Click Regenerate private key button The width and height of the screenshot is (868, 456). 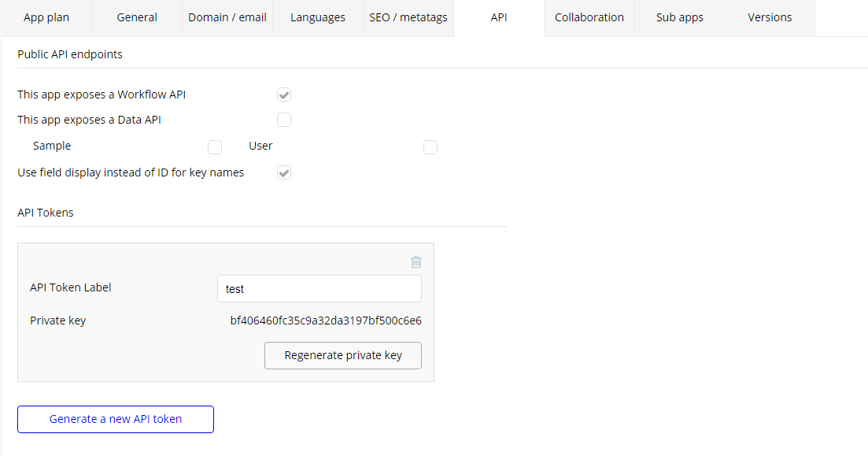(x=343, y=355)
